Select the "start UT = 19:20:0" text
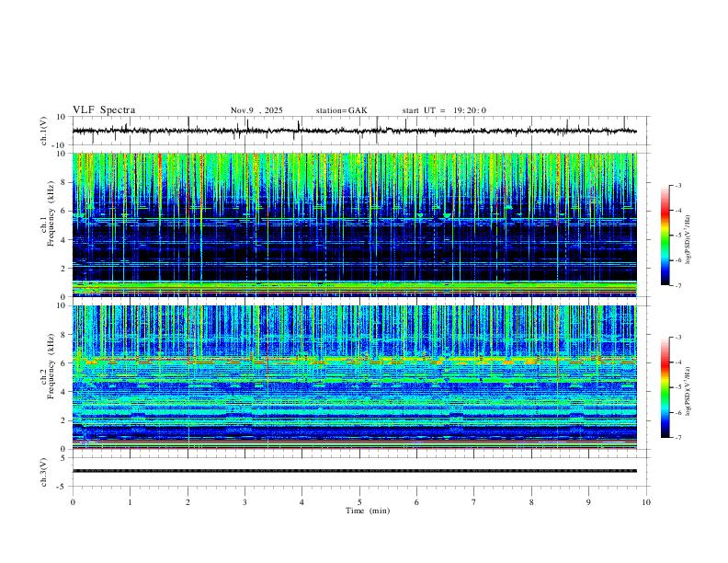The height and width of the screenshot is (563, 728). pyautogui.click(x=444, y=110)
